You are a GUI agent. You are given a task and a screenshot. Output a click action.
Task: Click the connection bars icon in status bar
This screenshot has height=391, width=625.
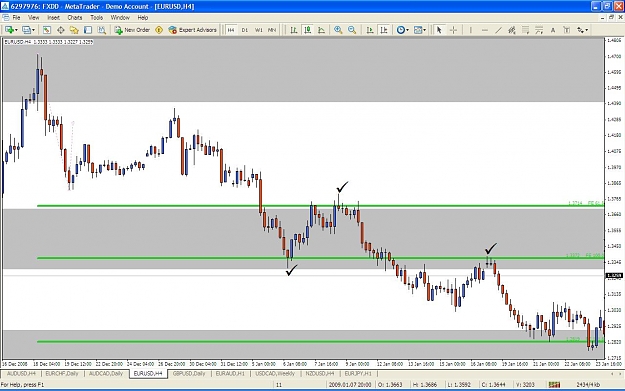coord(554,385)
